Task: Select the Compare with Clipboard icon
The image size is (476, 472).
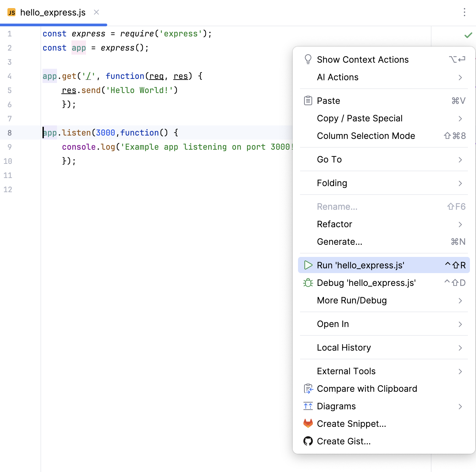Action: click(x=308, y=389)
